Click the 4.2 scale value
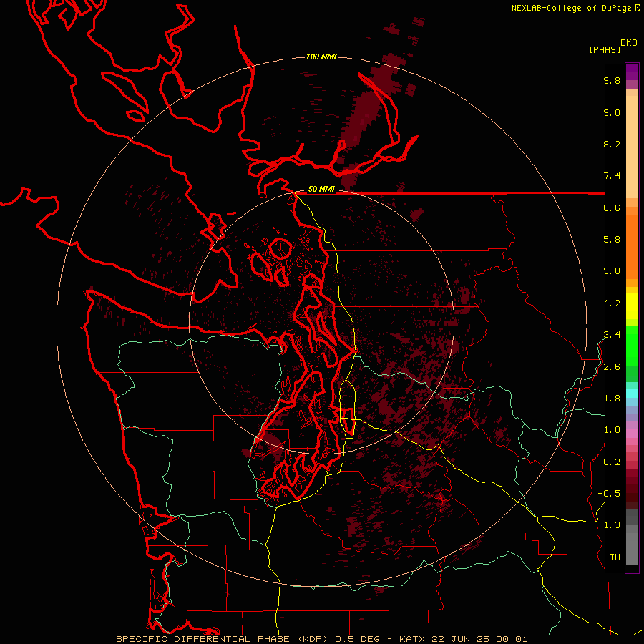Screen dimensions: 644x644 pos(612,303)
